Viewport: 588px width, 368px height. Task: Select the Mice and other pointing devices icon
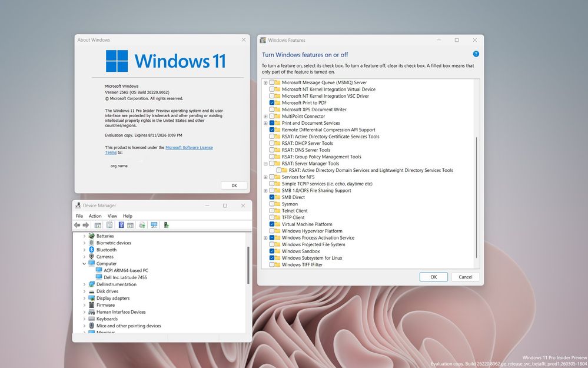click(x=91, y=326)
